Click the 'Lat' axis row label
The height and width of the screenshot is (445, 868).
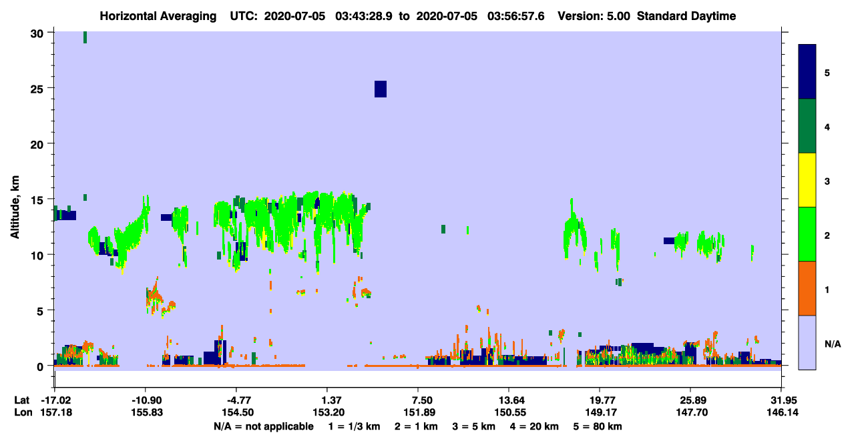(22, 400)
